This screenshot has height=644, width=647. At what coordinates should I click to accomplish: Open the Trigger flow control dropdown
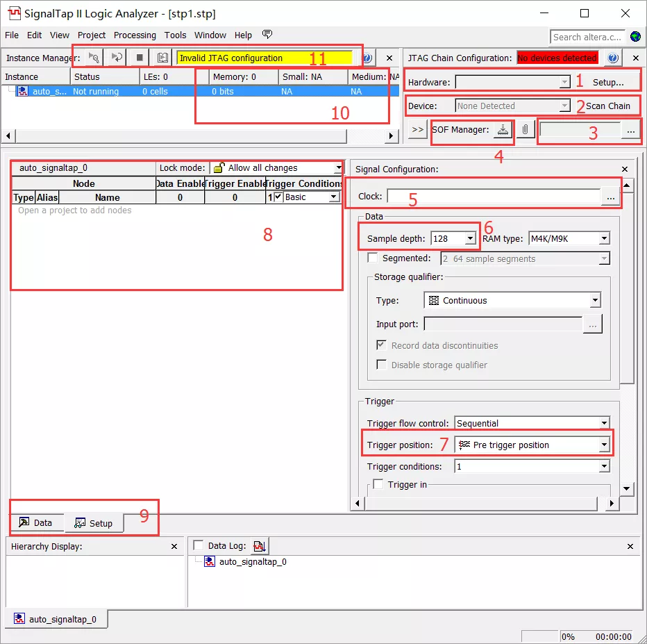pos(604,423)
